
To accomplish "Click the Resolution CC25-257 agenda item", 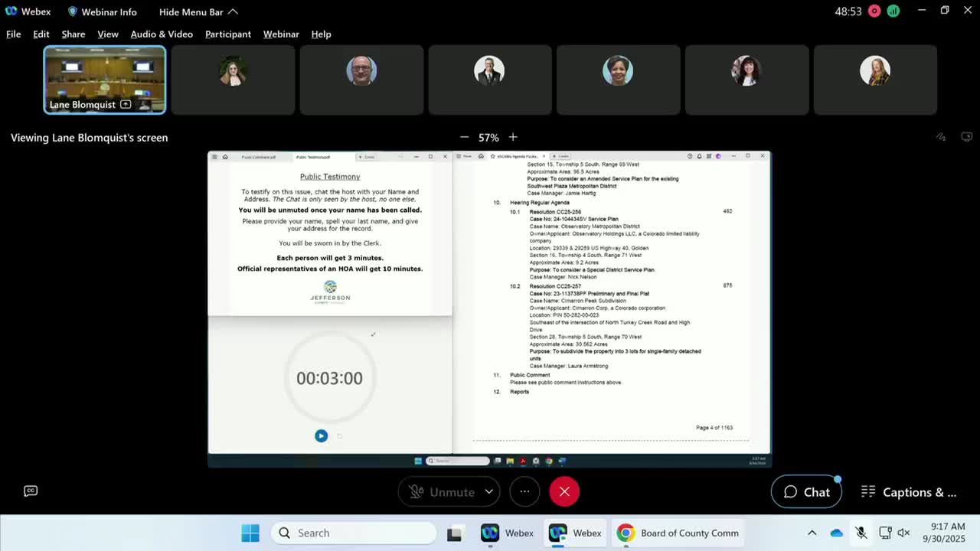I will click(555, 286).
